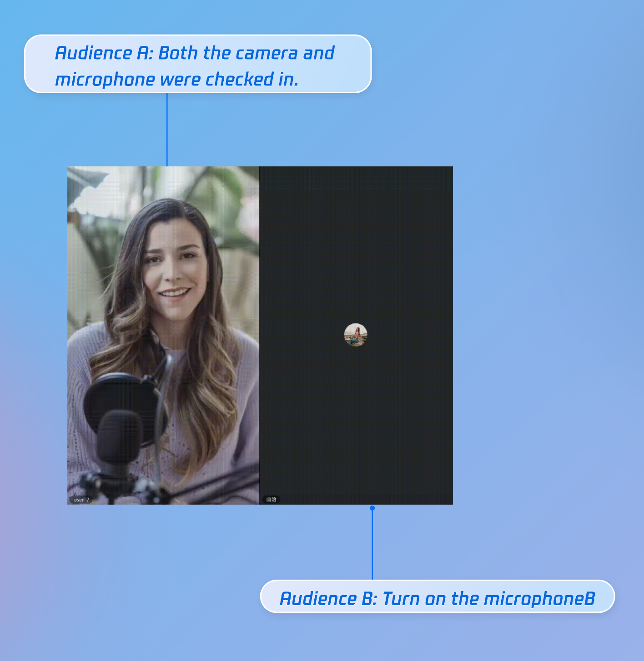Open Audience A's live camera video tile
644x661 pixels.
163,335
